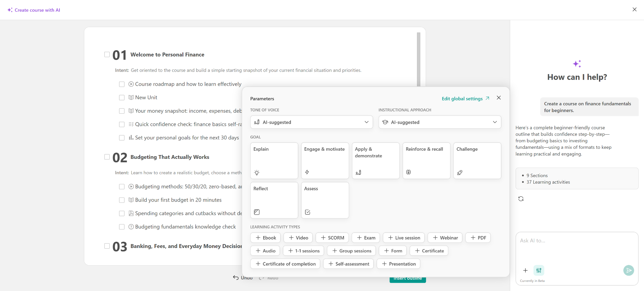Choose the Challenge goal card
The image size is (644, 291).
pos(477,161)
